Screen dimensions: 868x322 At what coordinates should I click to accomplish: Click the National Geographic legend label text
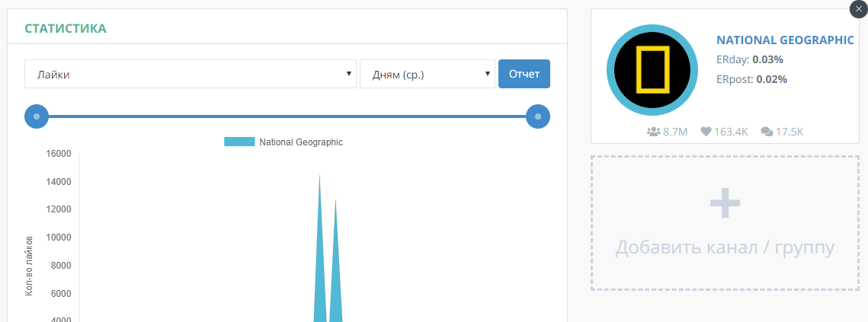click(x=301, y=142)
